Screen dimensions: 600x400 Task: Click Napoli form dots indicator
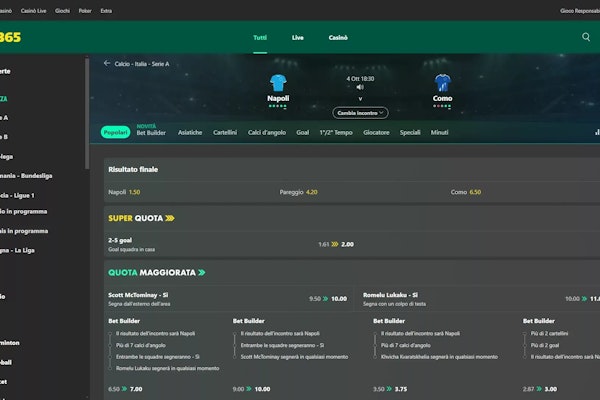click(278, 106)
